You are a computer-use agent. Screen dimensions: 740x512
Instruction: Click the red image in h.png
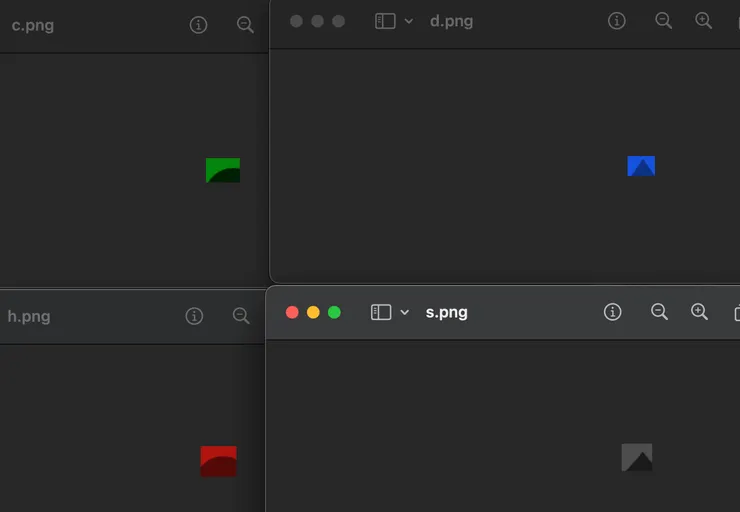pyautogui.click(x=219, y=461)
